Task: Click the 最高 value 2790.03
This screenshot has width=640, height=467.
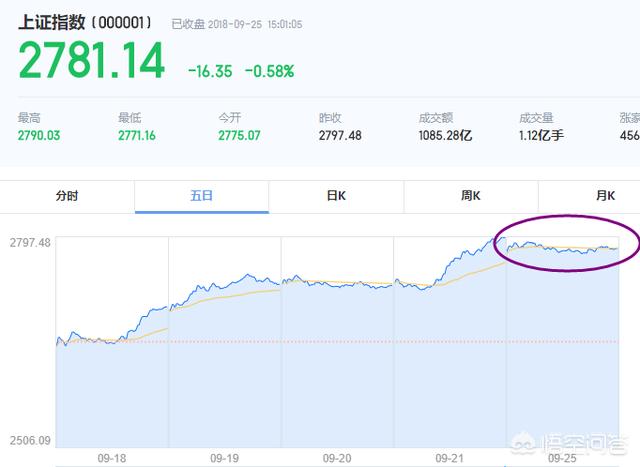Action: pyautogui.click(x=39, y=136)
